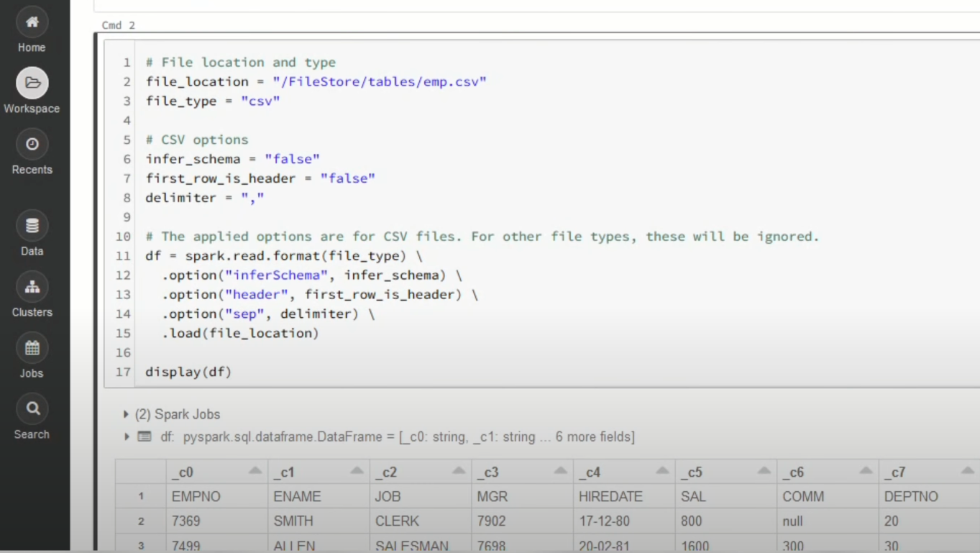Select the COMM cell in row 1

(828, 497)
